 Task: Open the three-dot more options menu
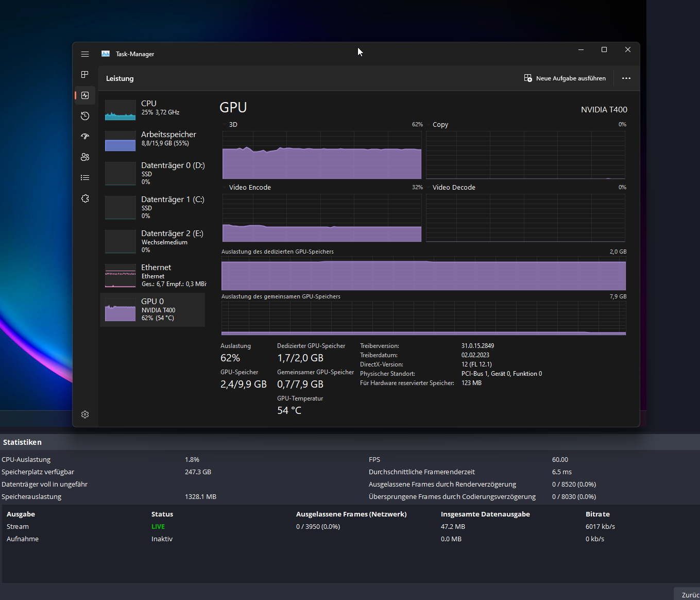626,78
